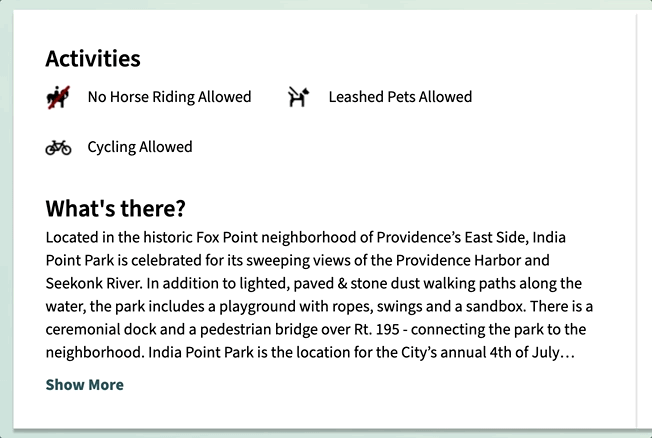Viewport: 652px width, 438px height.
Task: Click the cycling bicycle icon
Action: tap(58, 147)
